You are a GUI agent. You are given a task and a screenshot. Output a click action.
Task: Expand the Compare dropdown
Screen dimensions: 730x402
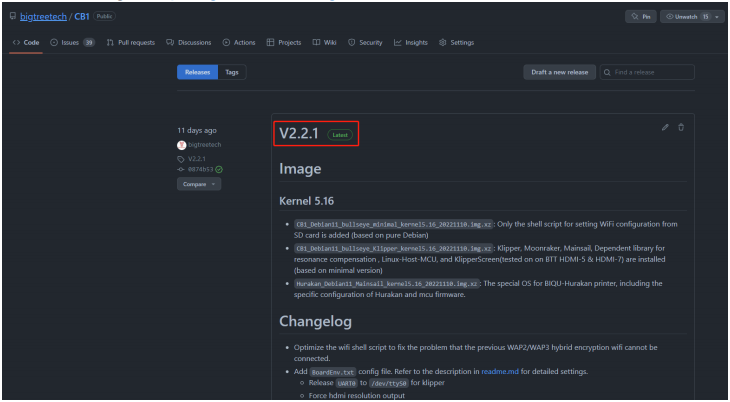(x=200, y=184)
